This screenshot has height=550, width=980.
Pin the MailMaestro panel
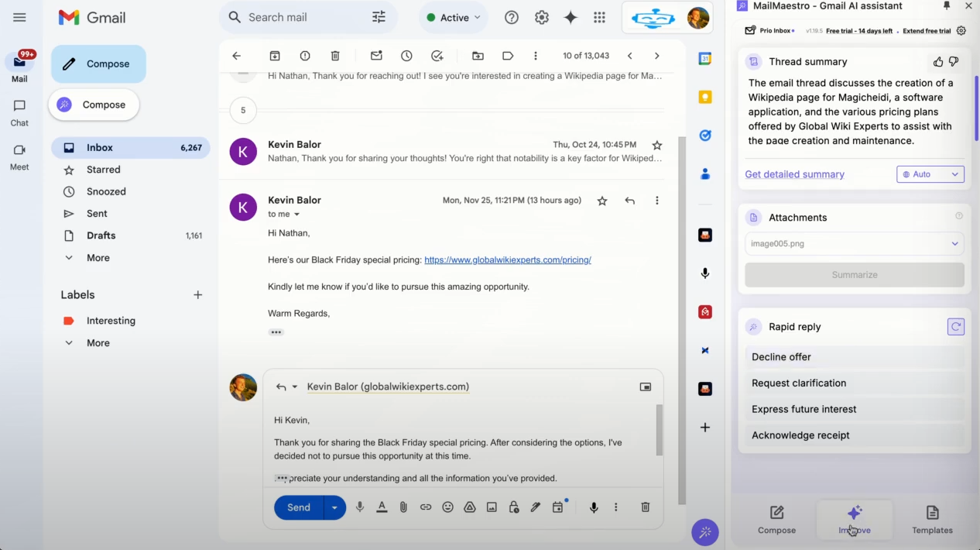pyautogui.click(x=947, y=6)
